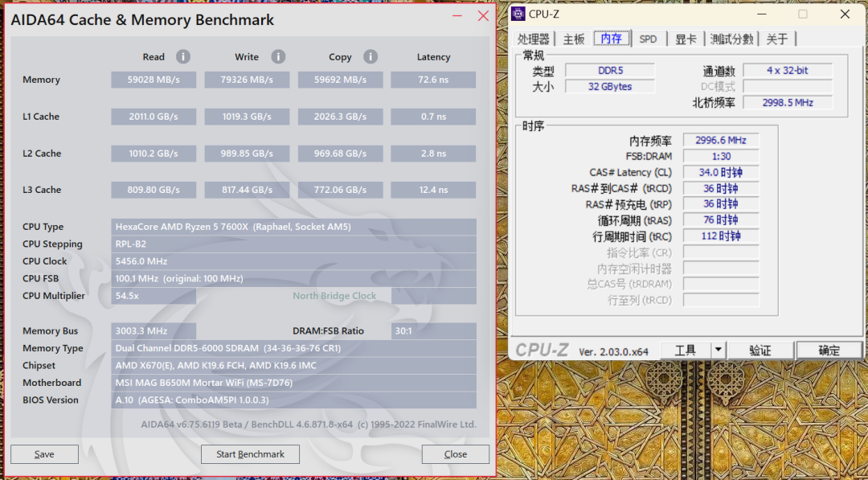The width and height of the screenshot is (868, 480).
Task: Click the L3 Cache read value 809.80 GB/s
Action: pyautogui.click(x=154, y=190)
